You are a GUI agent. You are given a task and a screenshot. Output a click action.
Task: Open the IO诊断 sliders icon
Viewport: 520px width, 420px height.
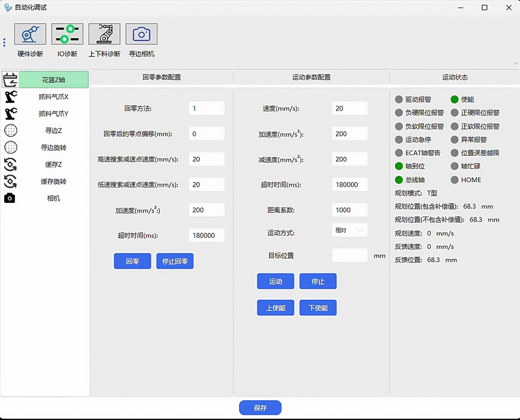tap(67, 34)
